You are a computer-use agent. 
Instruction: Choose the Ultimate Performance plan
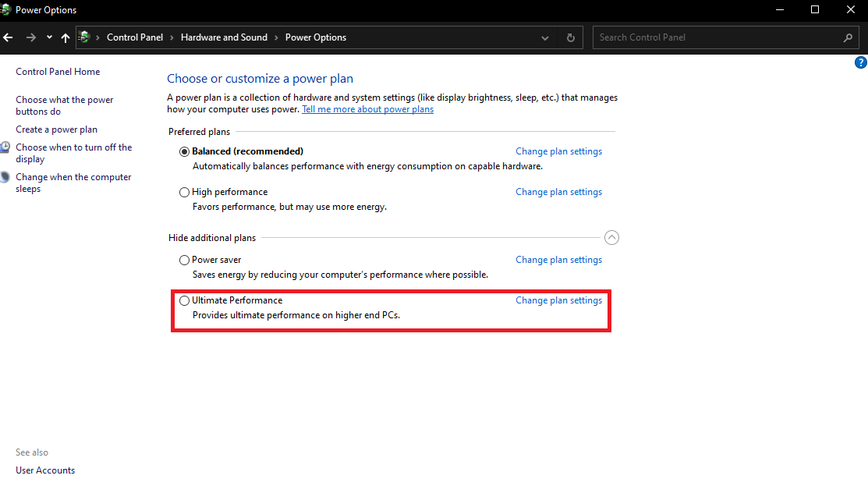tap(184, 300)
